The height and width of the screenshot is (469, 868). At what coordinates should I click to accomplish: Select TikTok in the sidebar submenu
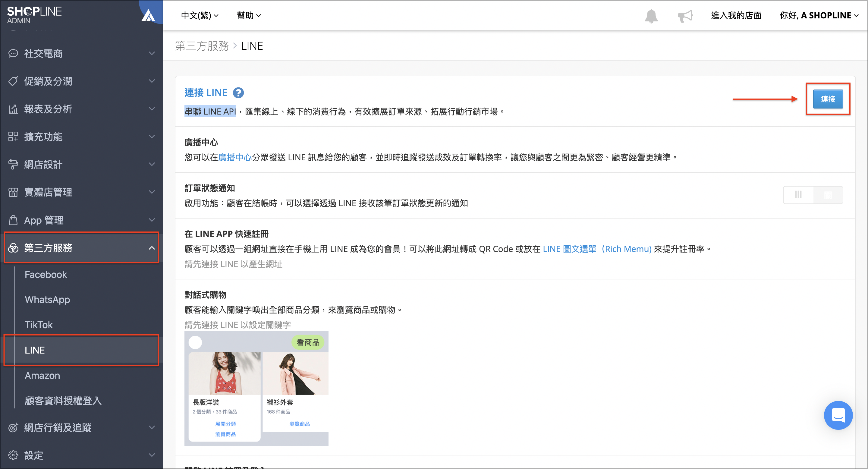pos(39,325)
